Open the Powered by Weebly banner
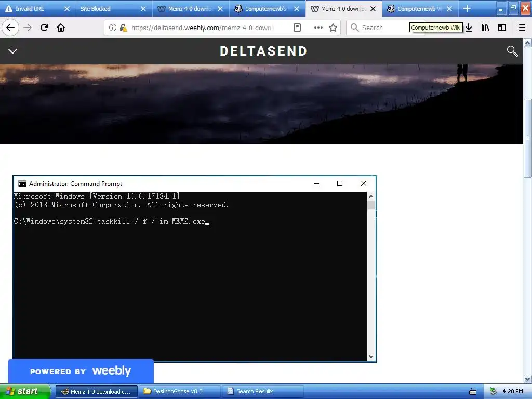This screenshot has width=532, height=399. [x=81, y=371]
